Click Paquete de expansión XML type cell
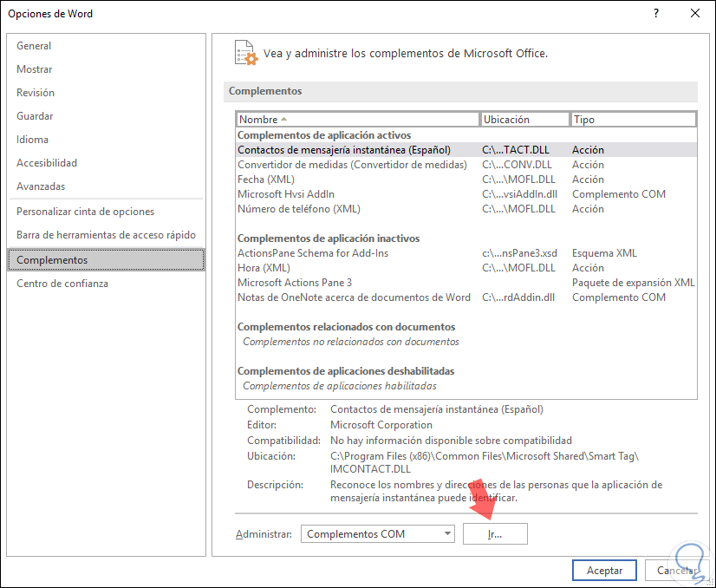Image resolution: width=716 pixels, height=588 pixels. (634, 283)
